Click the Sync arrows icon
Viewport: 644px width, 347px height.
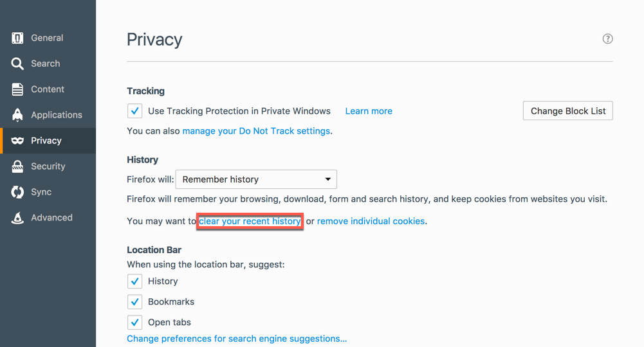tap(17, 192)
